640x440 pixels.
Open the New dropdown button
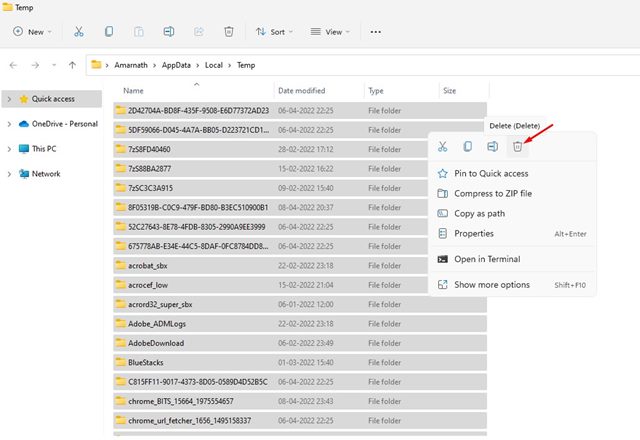click(32, 31)
